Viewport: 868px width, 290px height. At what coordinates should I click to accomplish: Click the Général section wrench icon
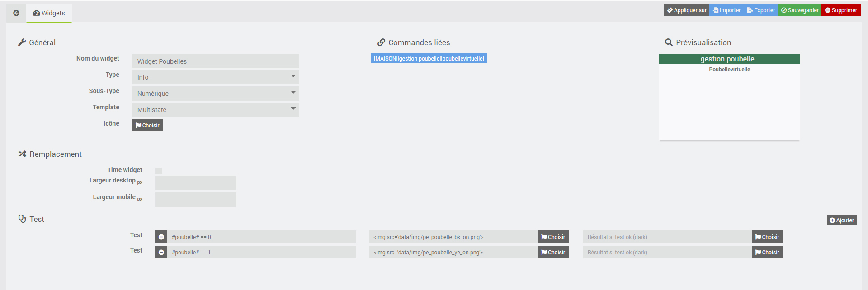(x=22, y=42)
